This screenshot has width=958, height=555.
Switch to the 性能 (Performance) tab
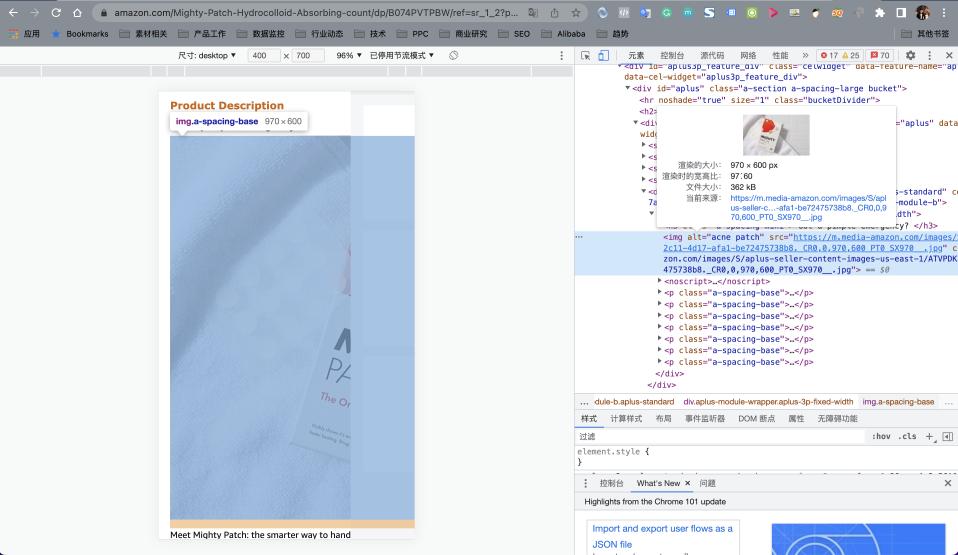(780, 55)
